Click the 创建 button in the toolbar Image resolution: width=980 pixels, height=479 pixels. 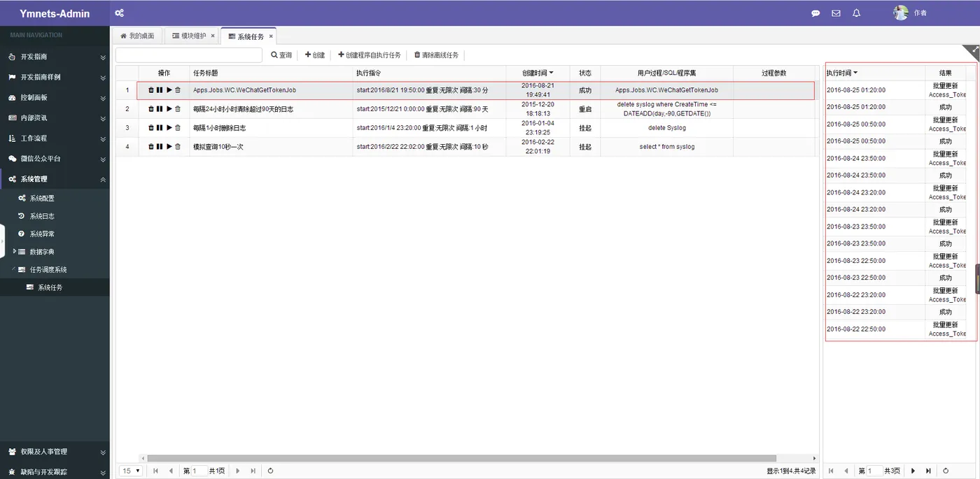pos(315,55)
